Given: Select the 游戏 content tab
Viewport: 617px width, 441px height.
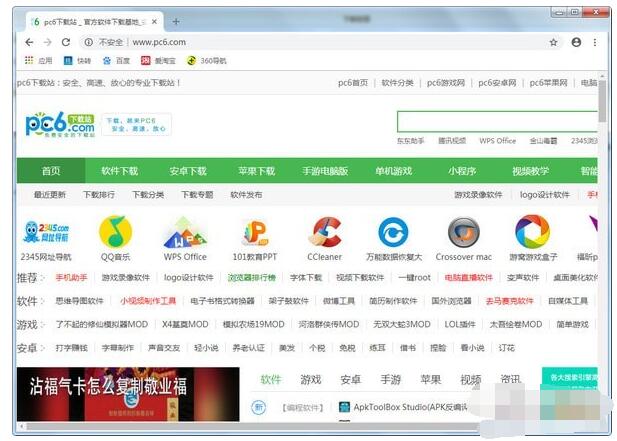Looking at the screenshot, I should (311, 379).
